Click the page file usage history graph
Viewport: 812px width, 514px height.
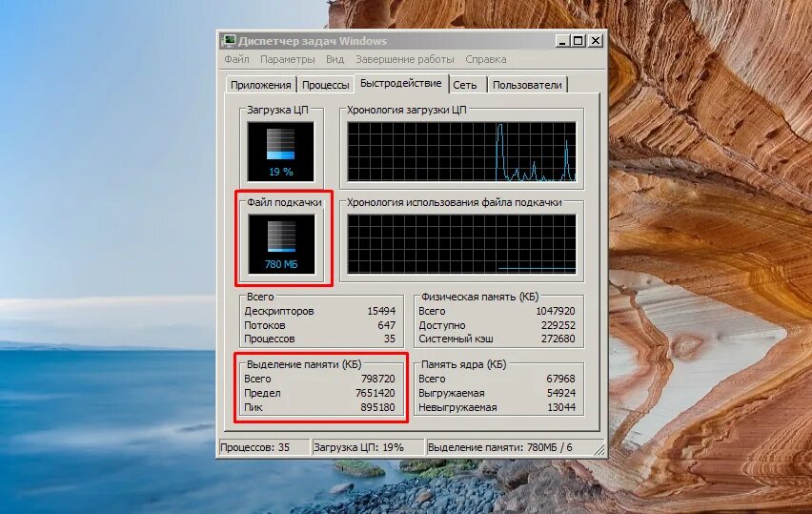[x=461, y=243]
